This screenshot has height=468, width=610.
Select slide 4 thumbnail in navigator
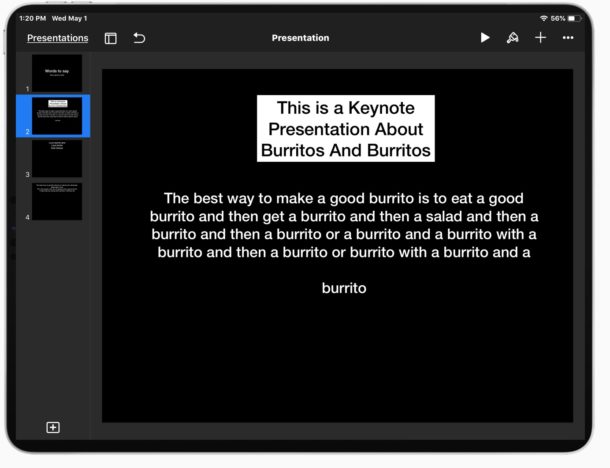57,201
